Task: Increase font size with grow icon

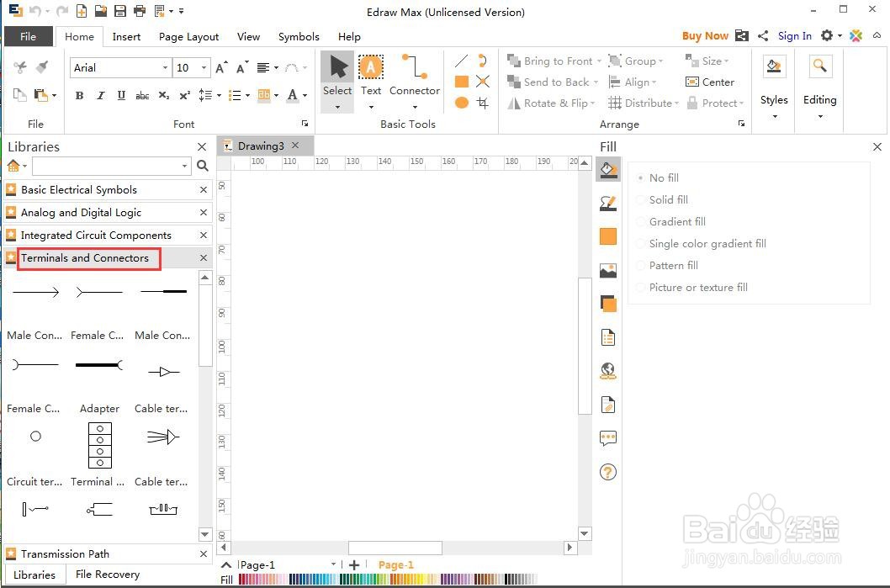Action: (221, 68)
